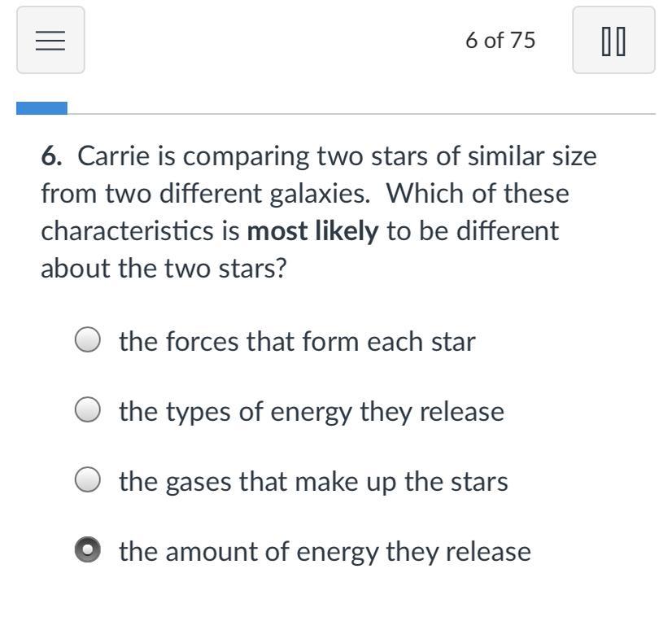Click answer text 'the amount of energy they release'
Image resolution: width=672 pixels, height=617 pixels.
click(x=325, y=551)
